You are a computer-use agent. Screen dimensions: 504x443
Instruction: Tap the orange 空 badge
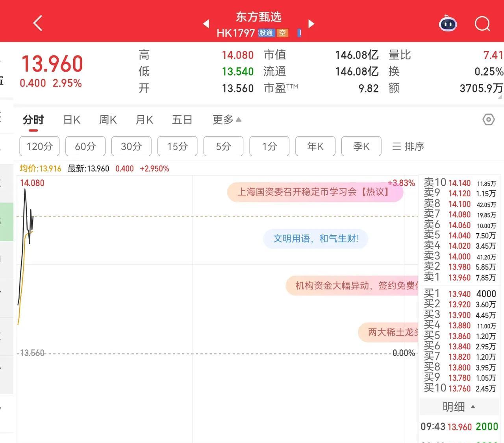pyautogui.click(x=282, y=33)
